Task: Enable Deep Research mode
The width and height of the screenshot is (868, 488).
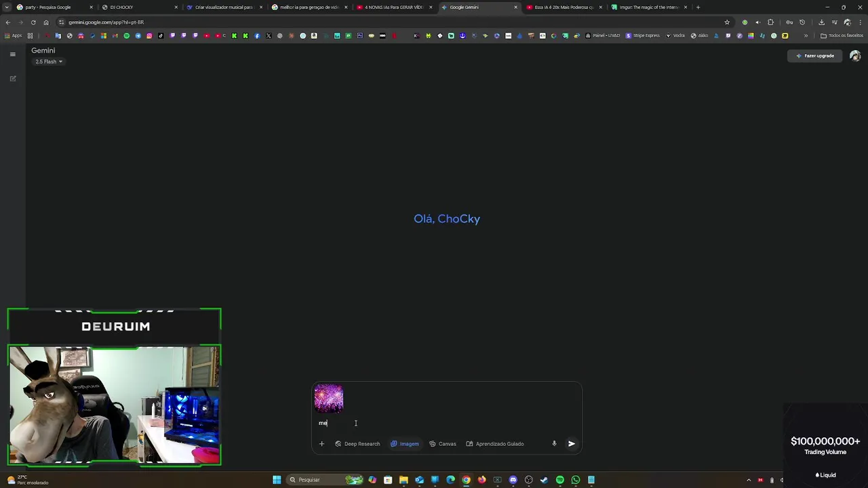Action: pos(357,444)
